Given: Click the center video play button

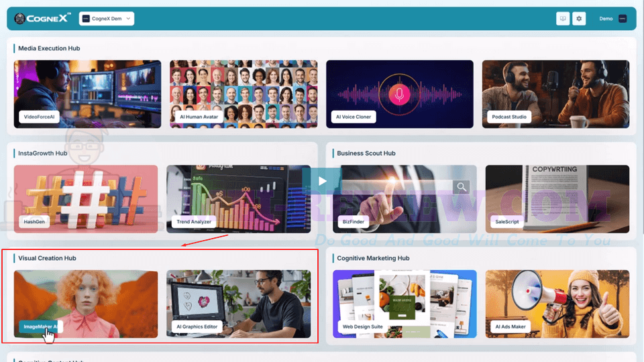Looking at the screenshot, I should (x=322, y=181).
